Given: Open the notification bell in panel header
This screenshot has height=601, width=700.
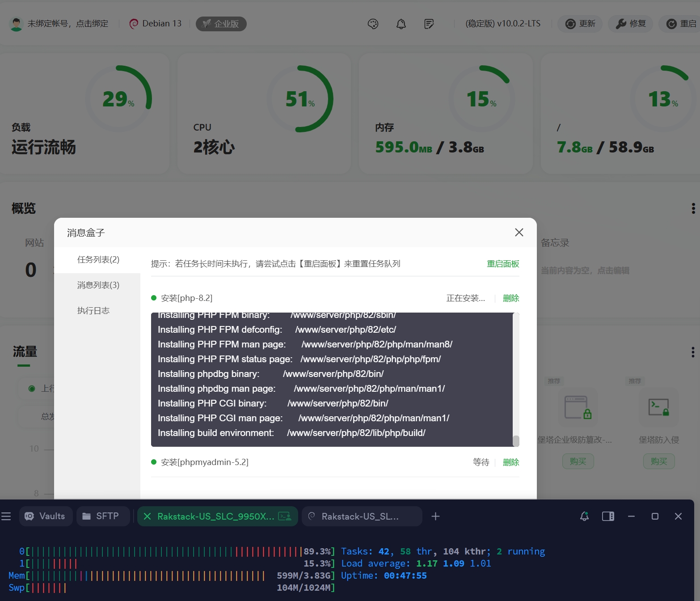Looking at the screenshot, I should click(x=401, y=24).
